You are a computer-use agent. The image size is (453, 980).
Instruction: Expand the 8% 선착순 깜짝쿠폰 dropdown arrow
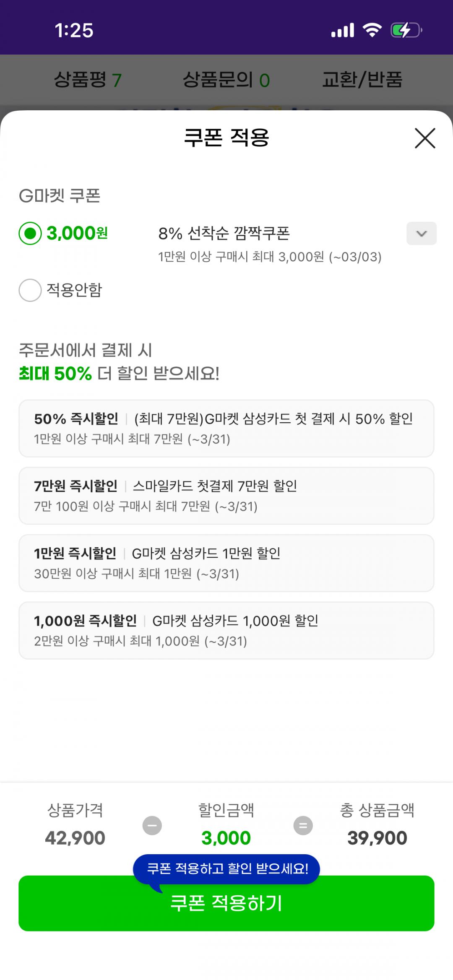click(x=421, y=234)
